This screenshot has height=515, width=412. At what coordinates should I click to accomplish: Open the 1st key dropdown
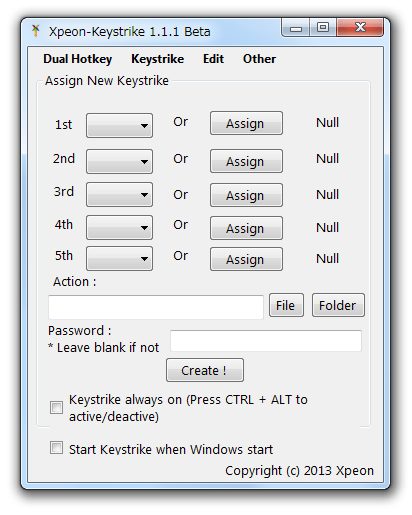119,125
